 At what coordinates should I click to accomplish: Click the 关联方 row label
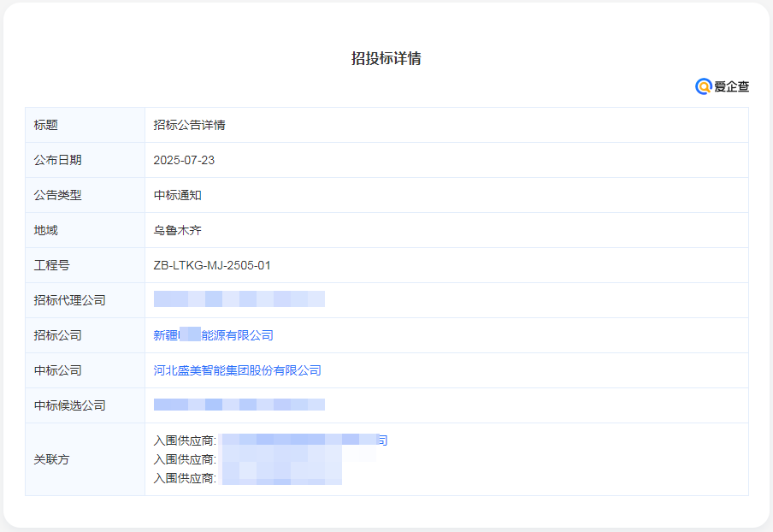click(51, 459)
